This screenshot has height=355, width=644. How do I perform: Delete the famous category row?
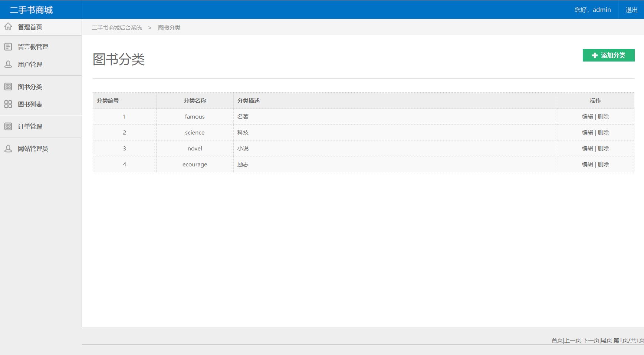tap(603, 116)
